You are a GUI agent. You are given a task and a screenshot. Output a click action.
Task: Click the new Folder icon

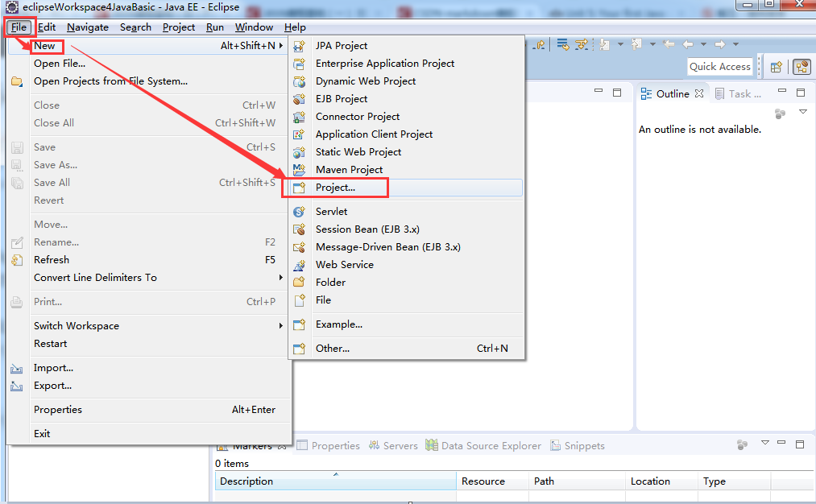299,283
